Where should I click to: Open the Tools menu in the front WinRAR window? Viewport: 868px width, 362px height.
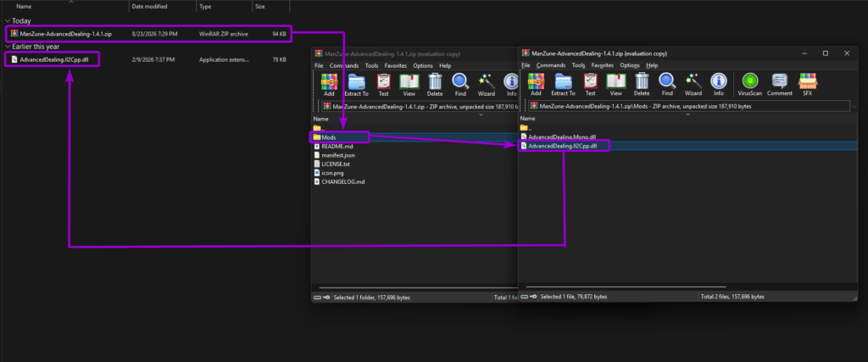[x=578, y=65]
